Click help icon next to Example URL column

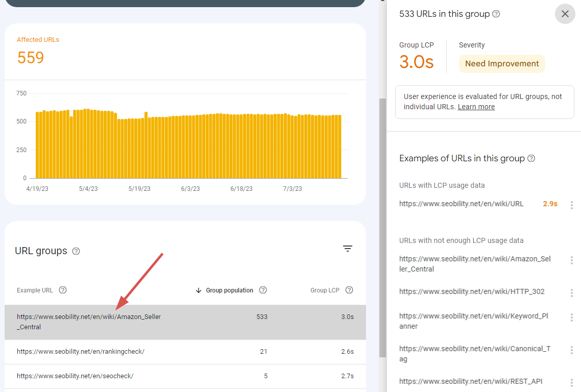[63, 290]
